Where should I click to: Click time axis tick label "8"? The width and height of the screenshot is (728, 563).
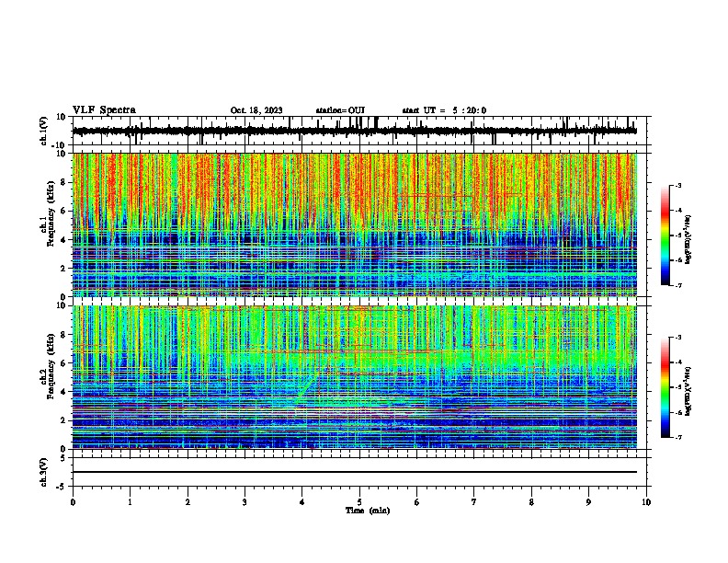pos(531,502)
